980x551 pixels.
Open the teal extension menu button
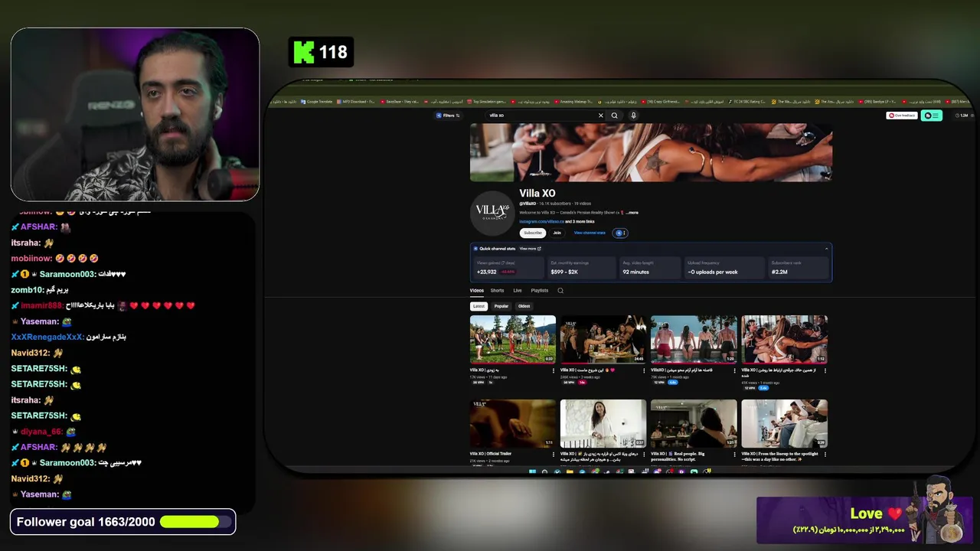click(x=932, y=116)
